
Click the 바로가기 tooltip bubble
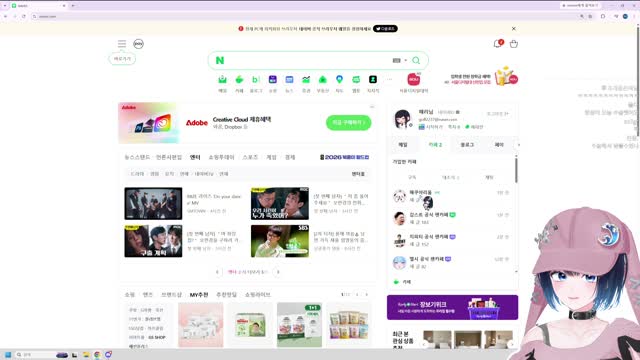click(x=122, y=59)
